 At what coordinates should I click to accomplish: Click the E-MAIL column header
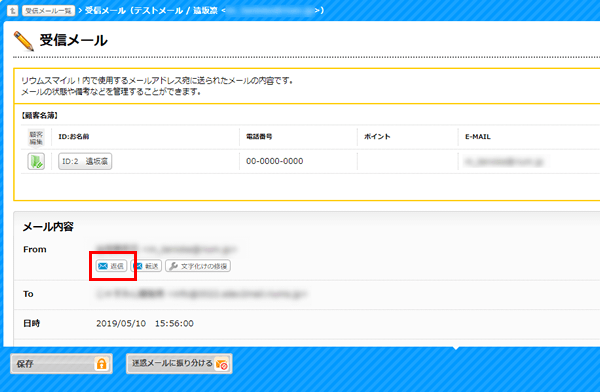tap(478, 137)
